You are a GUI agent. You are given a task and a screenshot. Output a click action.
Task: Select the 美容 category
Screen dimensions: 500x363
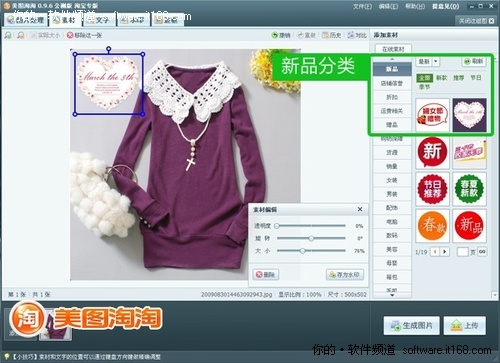click(392, 249)
